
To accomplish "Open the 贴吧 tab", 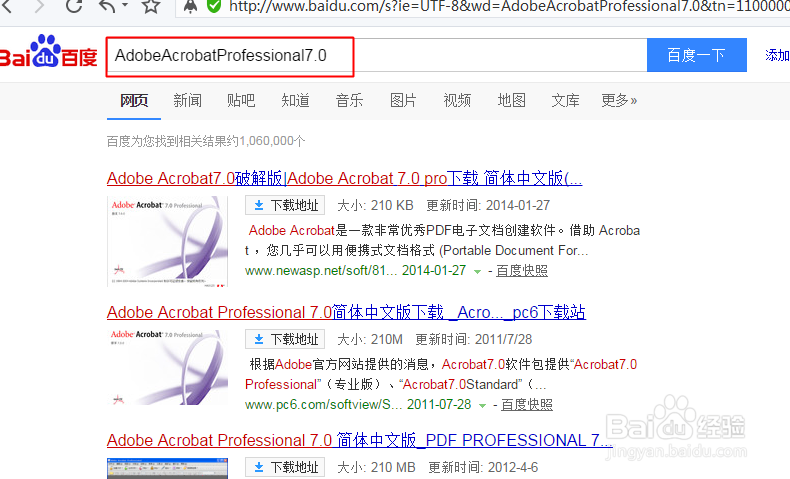I will [x=241, y=100].
